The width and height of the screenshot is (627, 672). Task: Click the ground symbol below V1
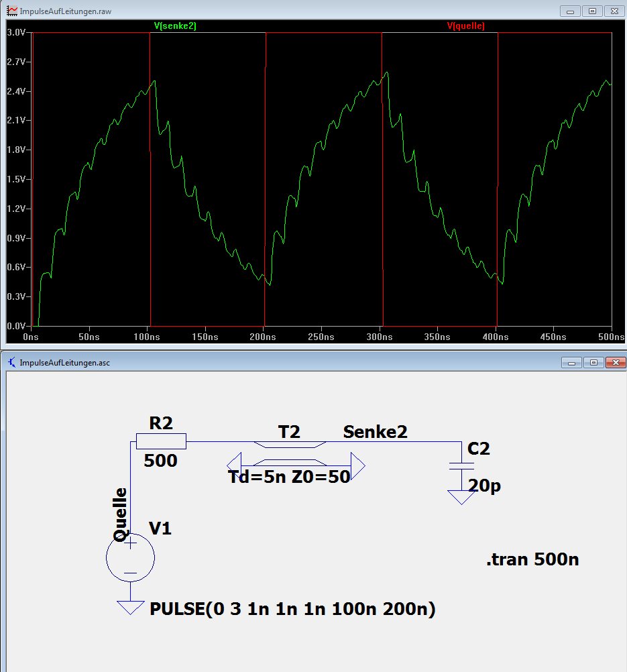(x=130, y=608)
